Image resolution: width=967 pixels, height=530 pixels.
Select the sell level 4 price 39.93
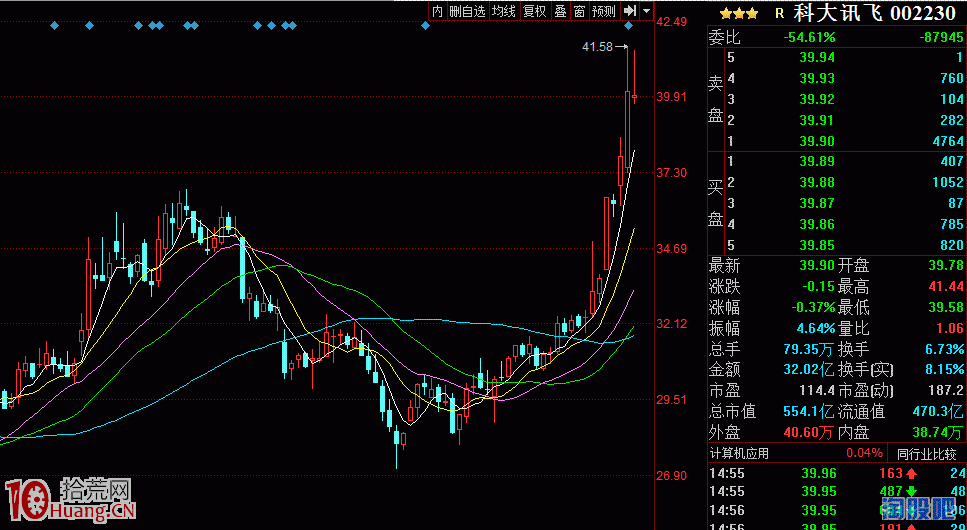point(817,78)
